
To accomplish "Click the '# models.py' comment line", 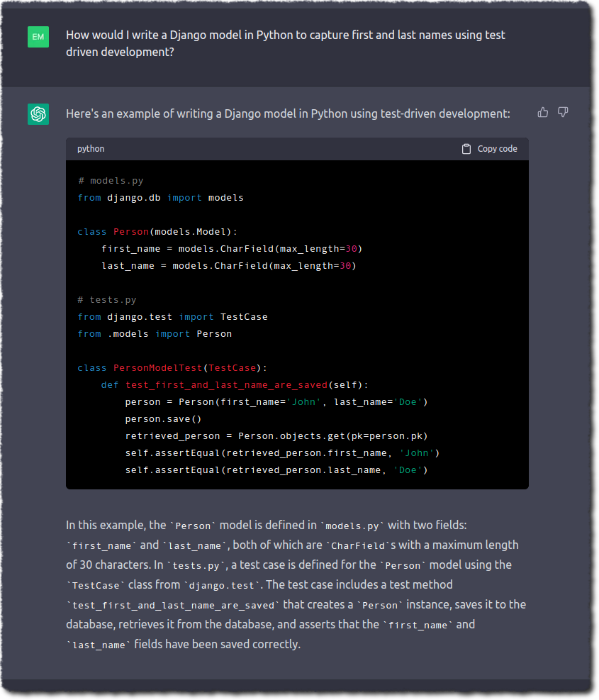I will [111, 181].
